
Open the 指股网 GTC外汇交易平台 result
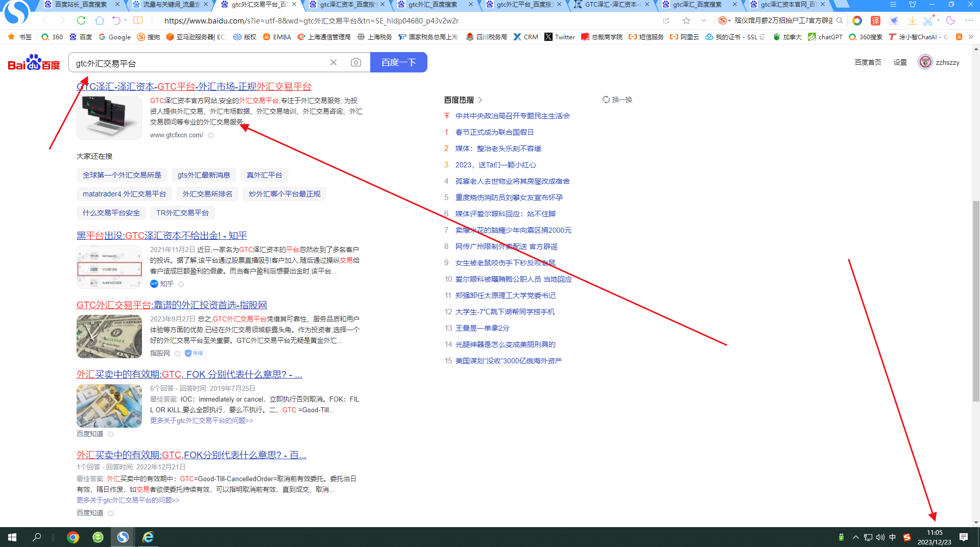(x=172, y=305)
